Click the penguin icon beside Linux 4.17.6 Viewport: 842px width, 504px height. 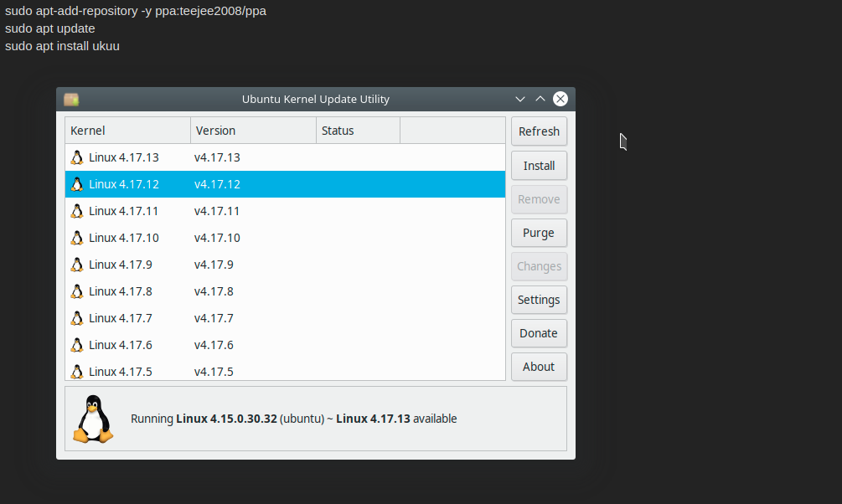[x=77, y=345]
